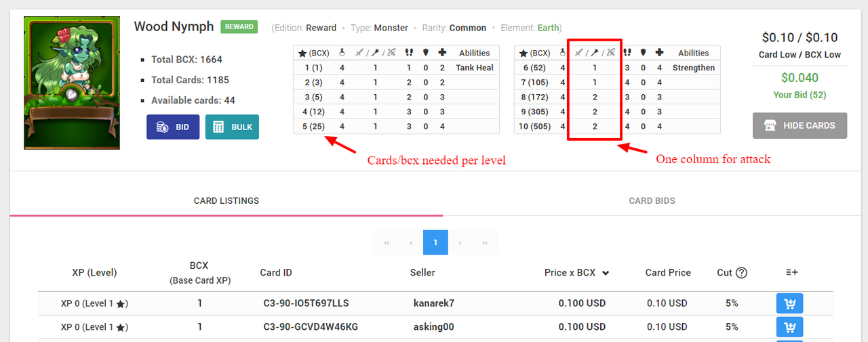The image size is (868, 342).
Task: Go to next page of listings
Action: pos(460,242)
